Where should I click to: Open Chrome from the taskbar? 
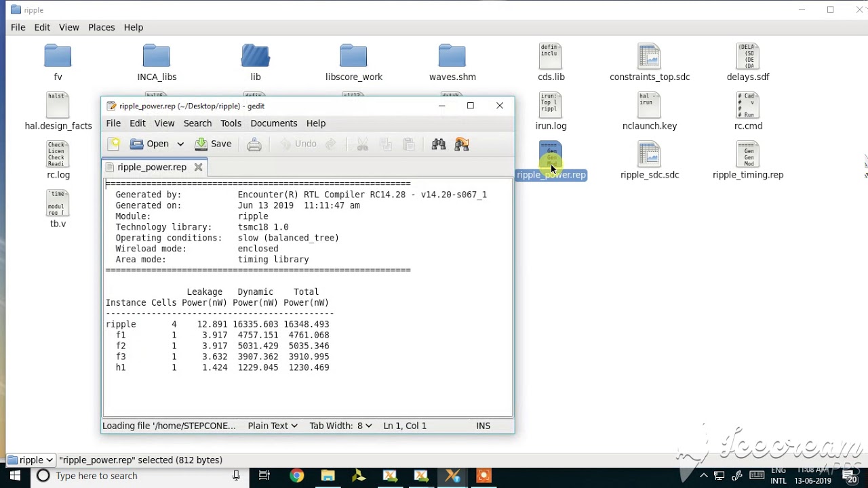click(296, 476)
